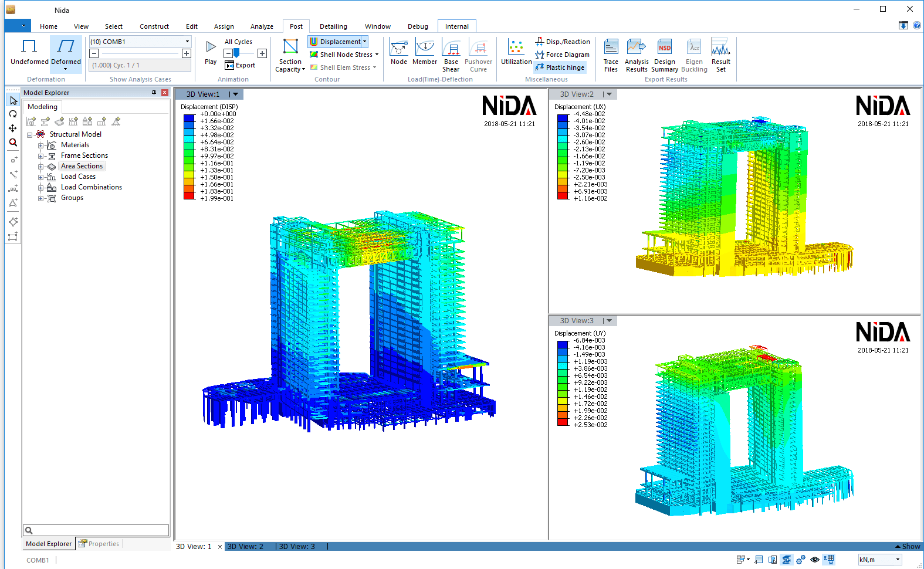Activate the zoom tool

[x=13, y=143]
